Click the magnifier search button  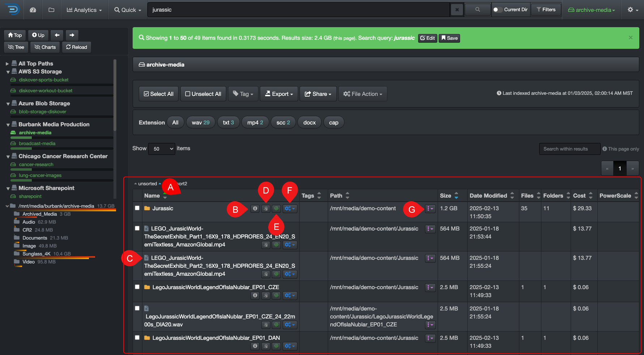point(477,10)
